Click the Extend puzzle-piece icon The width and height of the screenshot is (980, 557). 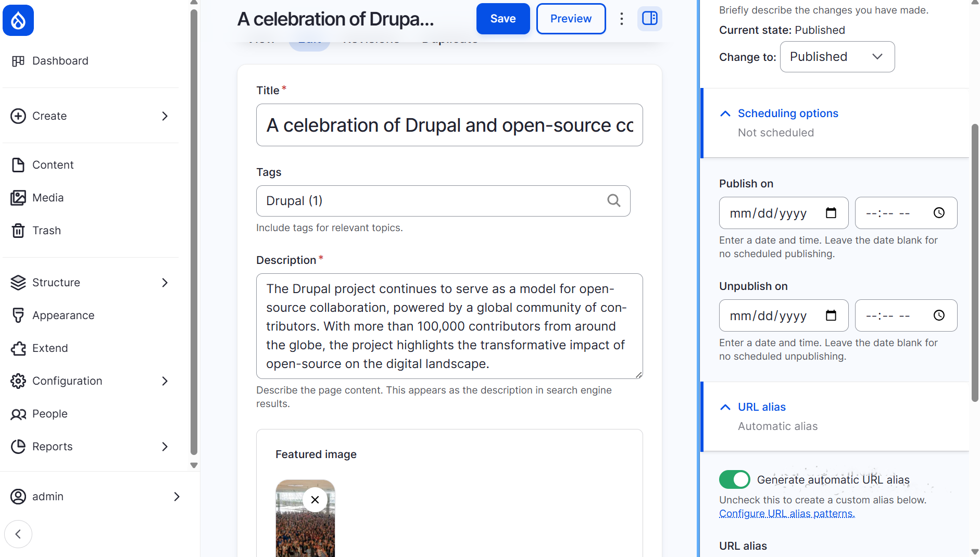point(18,348)
